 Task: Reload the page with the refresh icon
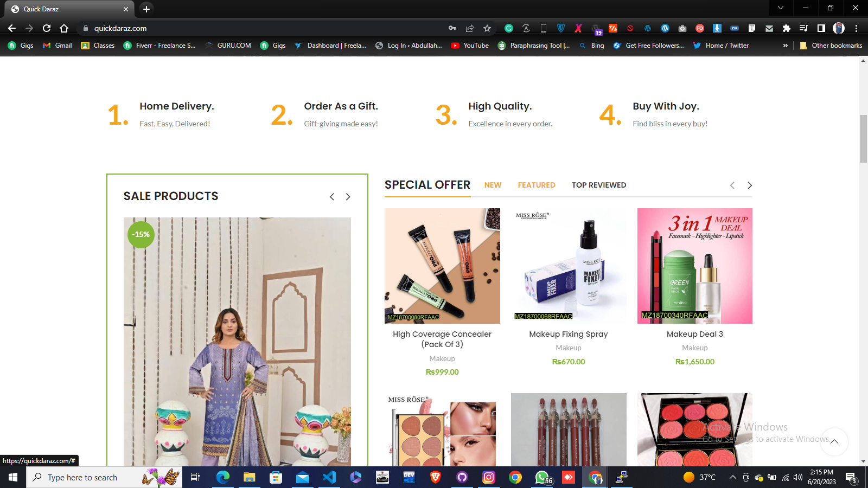[x=47, y=28]
